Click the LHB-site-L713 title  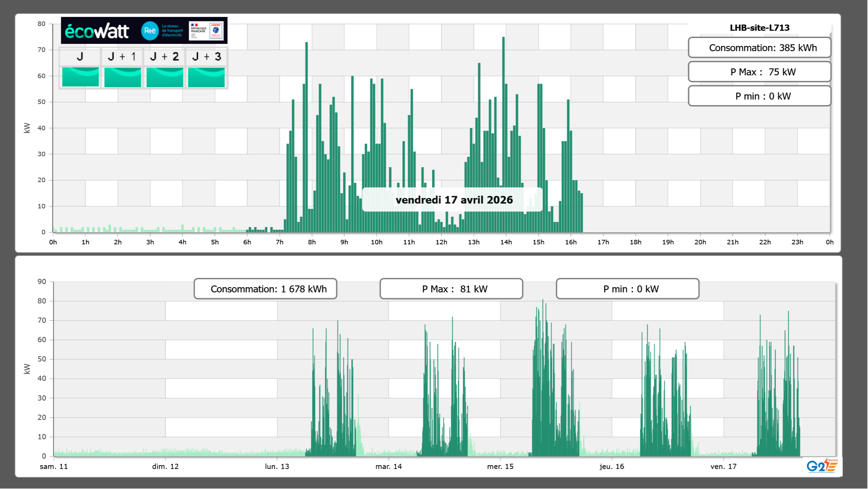(759, 28)
